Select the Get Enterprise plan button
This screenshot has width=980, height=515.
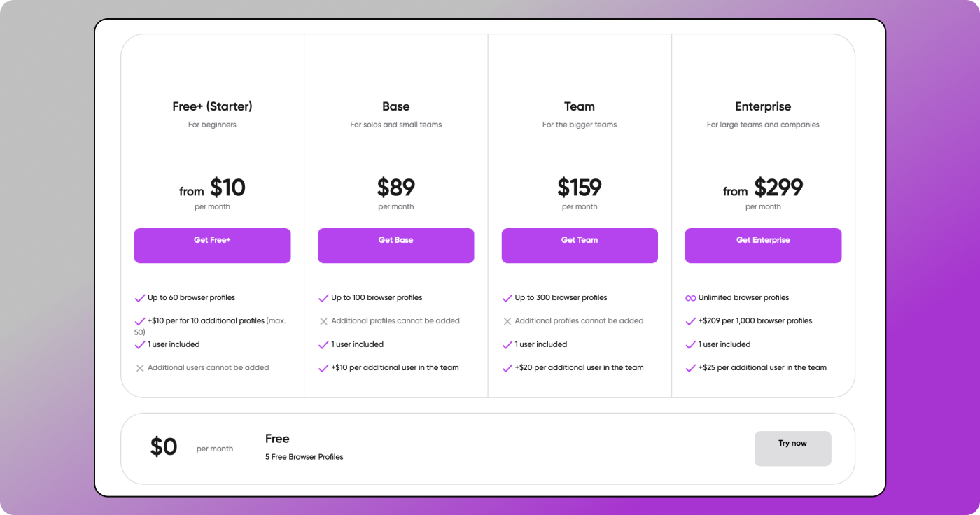(x=763, y=245)
